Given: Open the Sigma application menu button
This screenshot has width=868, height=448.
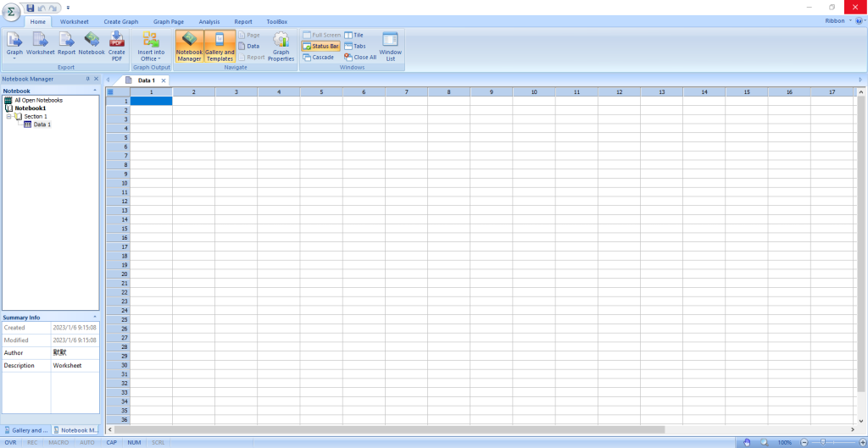Looking at the screenshot, I should pyautogui.click(x=11, y=14).
